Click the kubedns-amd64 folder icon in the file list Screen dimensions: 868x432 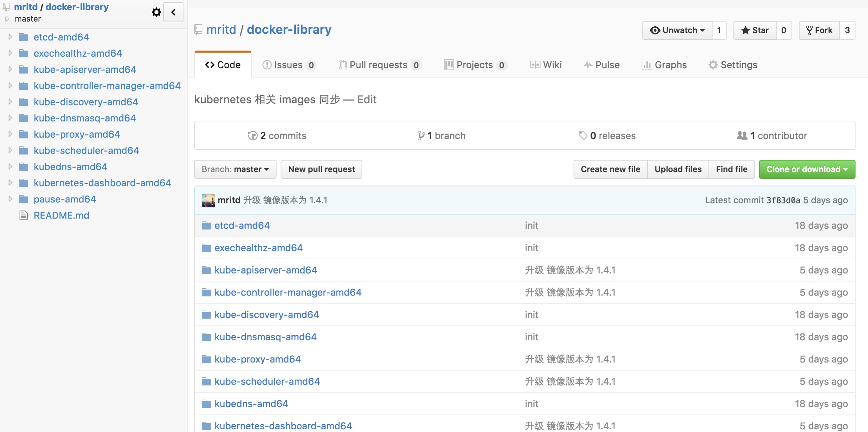pyautogui.click(x=206, y=404)
